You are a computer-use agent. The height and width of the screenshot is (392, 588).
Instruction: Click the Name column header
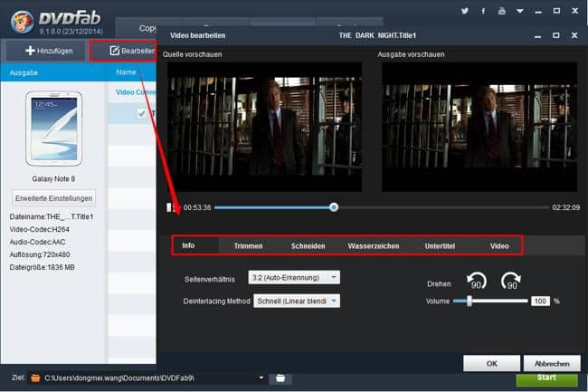(126, 72)
